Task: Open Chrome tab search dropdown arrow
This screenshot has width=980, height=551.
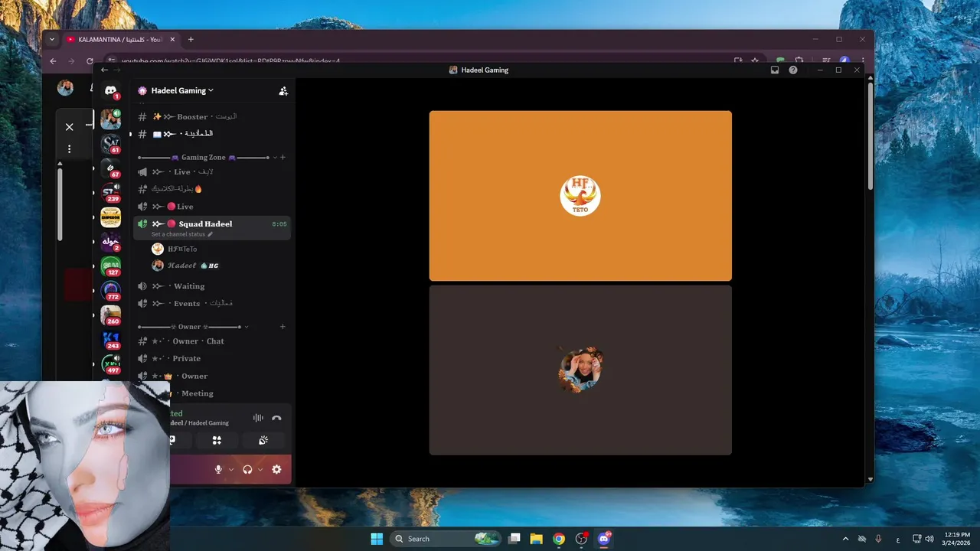Action: [52, 39]
